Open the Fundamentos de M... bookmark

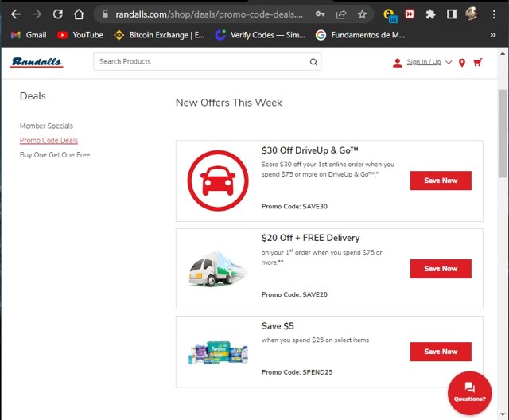click(x=360, y=35)
